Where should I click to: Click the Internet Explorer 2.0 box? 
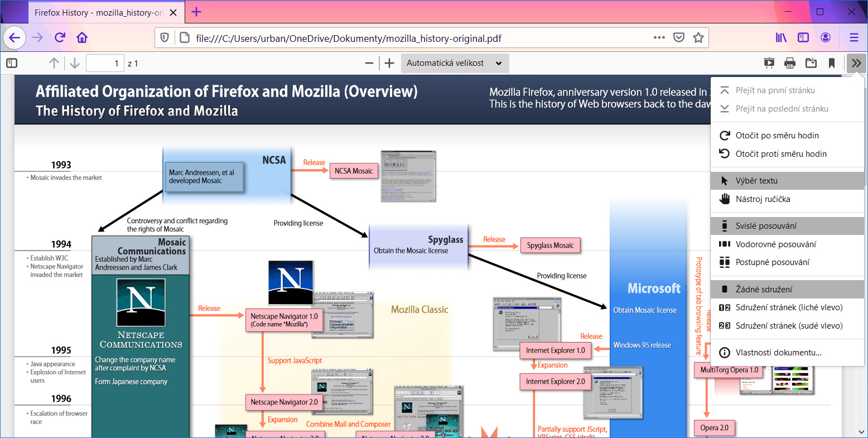pos(555,382)
